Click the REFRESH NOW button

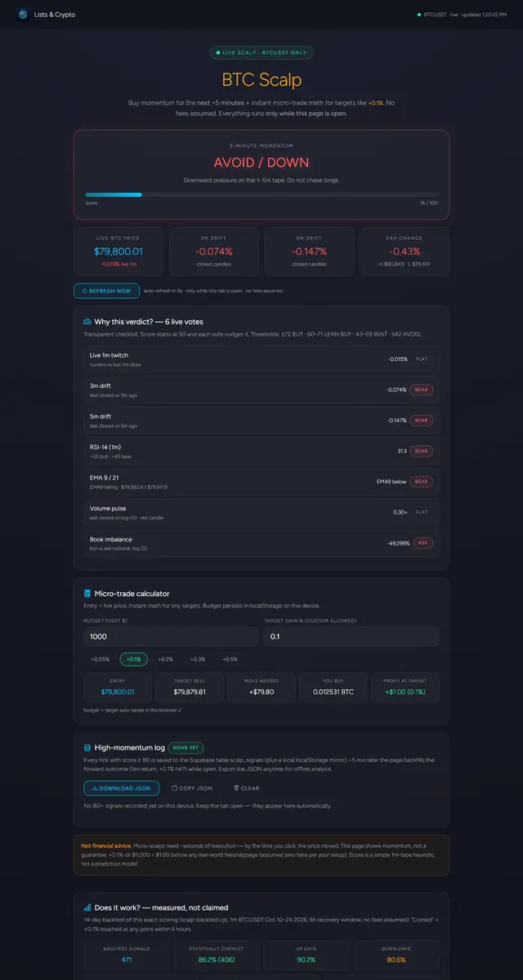106,291
